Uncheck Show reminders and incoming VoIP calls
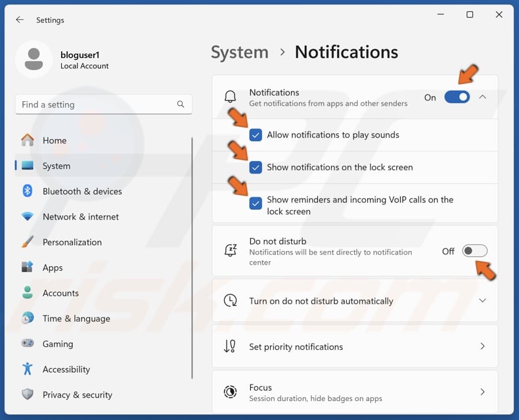519x420 pixels. click(x=256, y=203)
